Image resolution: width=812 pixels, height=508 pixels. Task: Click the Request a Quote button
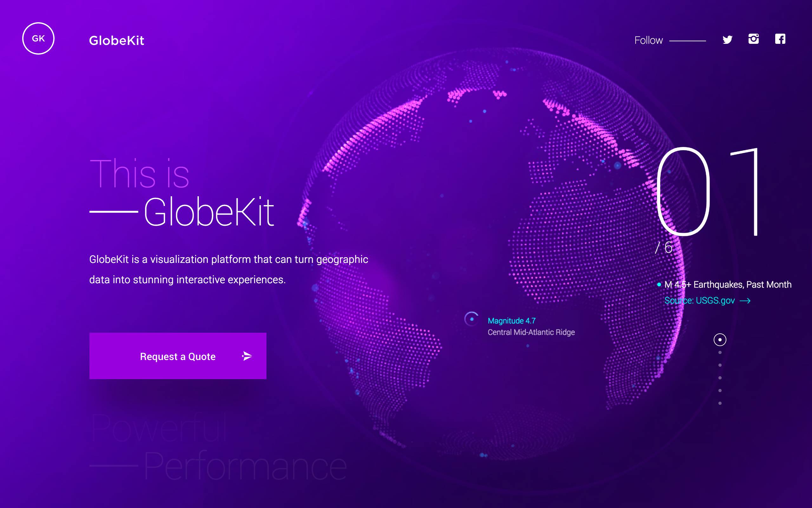178,356
